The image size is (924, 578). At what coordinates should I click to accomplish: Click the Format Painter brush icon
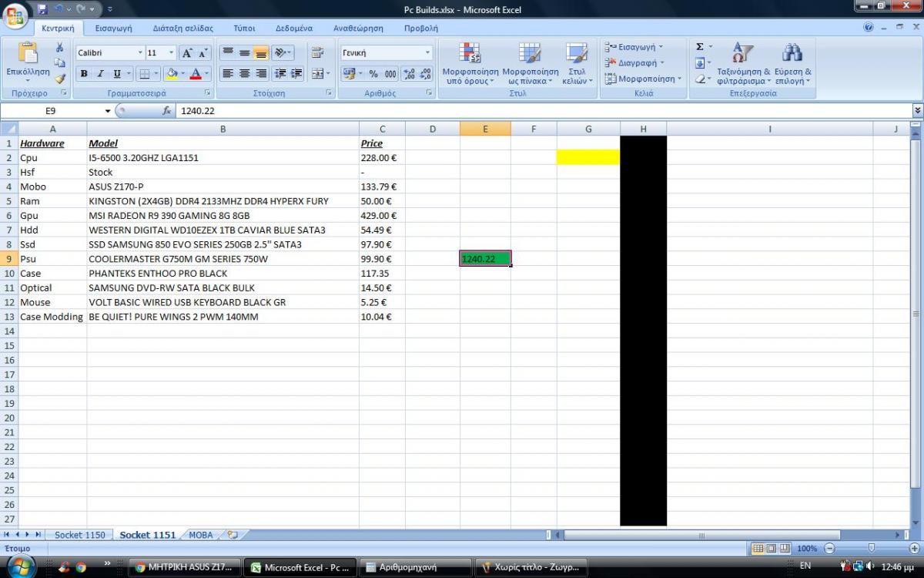pos(60,78)
